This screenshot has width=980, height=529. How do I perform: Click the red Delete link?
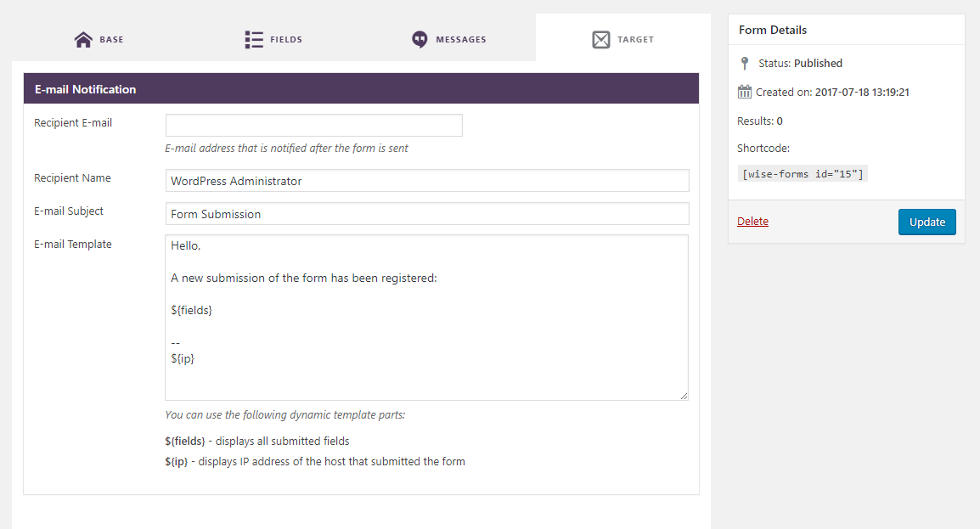752,221
